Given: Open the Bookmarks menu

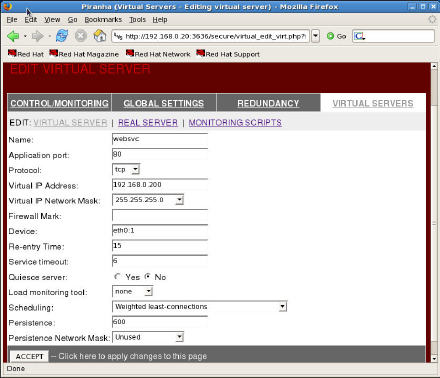Looking at the screenshot, I should 103,20.
